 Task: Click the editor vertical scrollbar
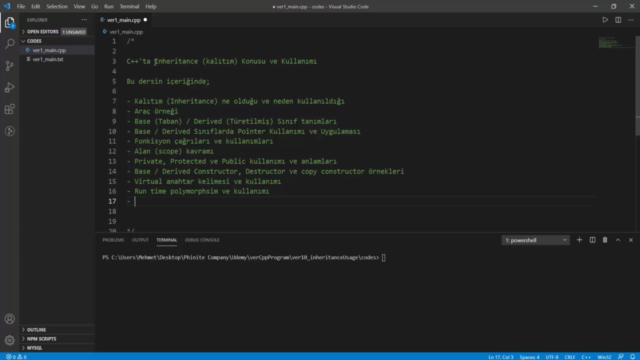tap(637, 86)
